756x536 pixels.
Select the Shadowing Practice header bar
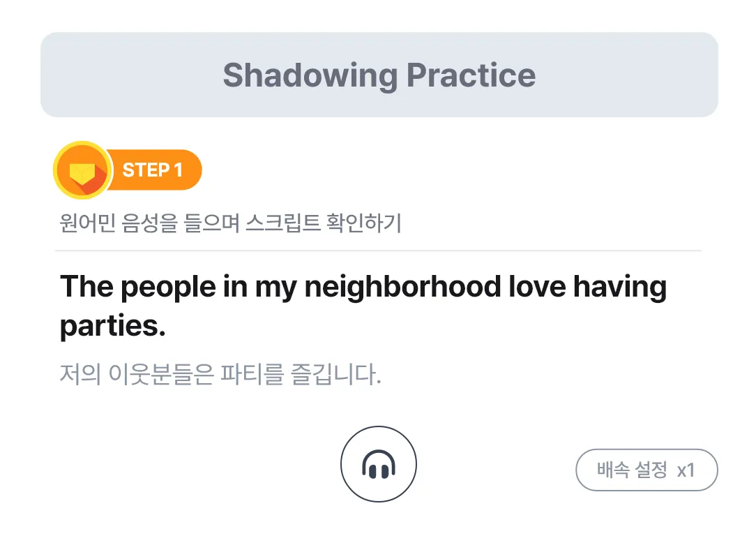379,75
